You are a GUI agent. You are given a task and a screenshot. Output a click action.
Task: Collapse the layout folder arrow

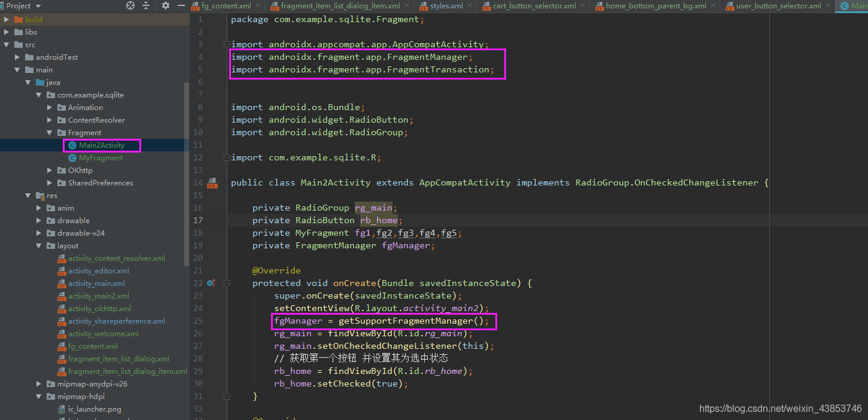coord(39,246)
